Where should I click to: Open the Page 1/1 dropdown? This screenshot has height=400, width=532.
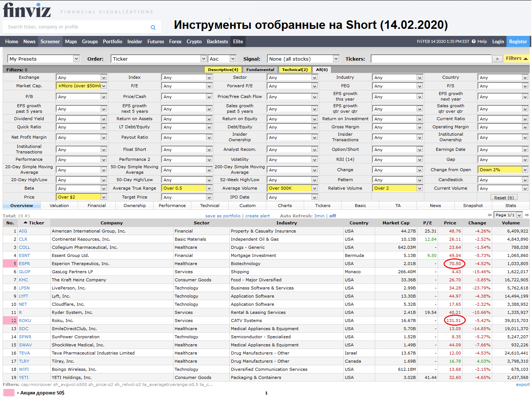(x=508, y=215)
